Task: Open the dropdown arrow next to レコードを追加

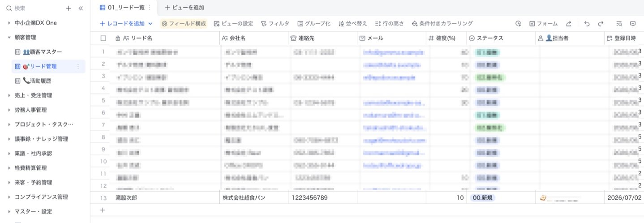Action: (x=150, y=23)
